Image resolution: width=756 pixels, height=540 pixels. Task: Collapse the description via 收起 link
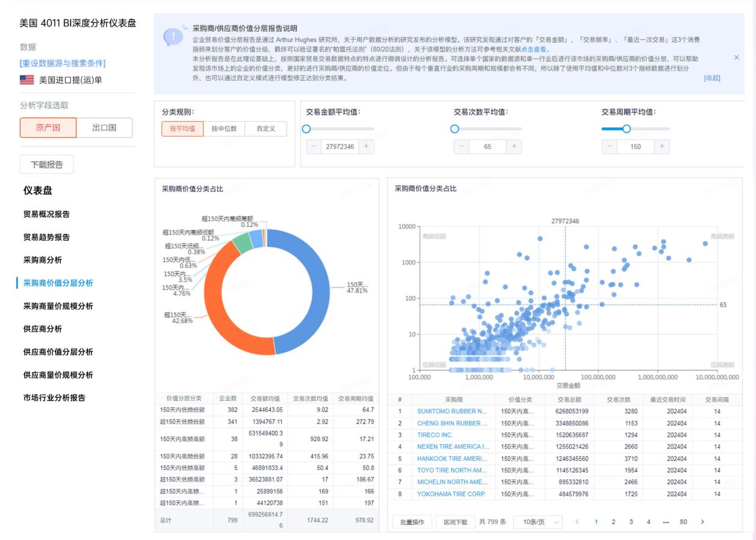click(712, 78)
